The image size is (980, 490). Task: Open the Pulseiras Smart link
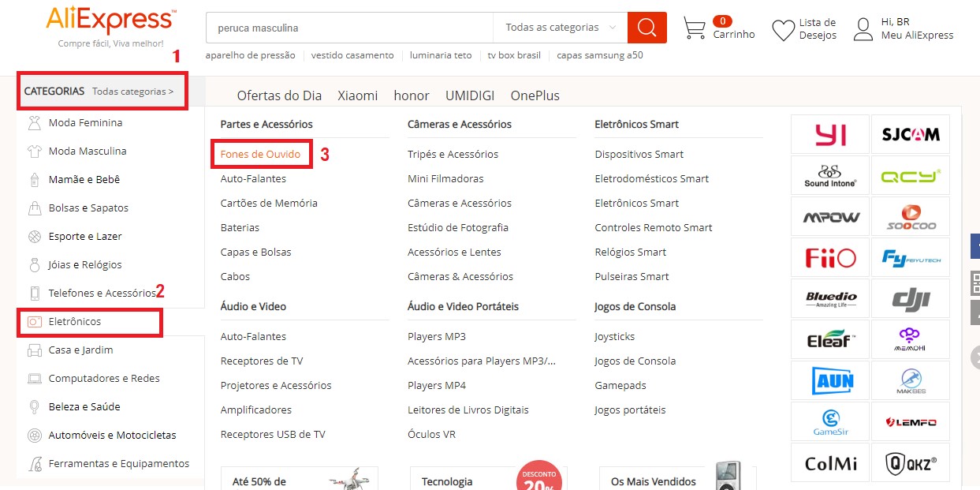[632, 276]
